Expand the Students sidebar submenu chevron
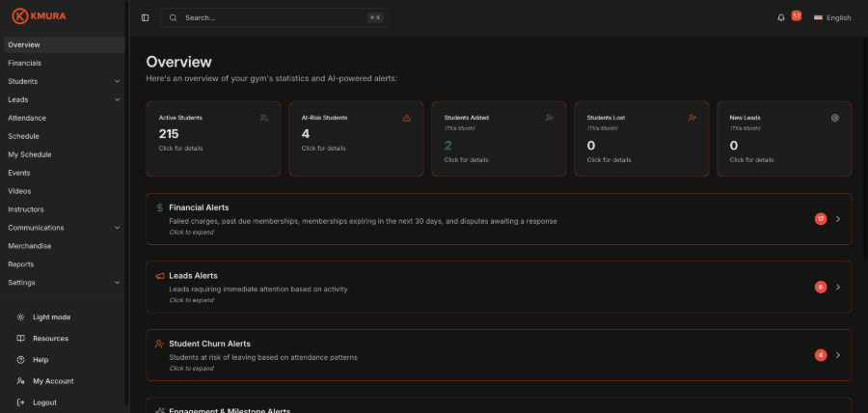The width and height of the screenshot is (868, 413). coord(117,81)
